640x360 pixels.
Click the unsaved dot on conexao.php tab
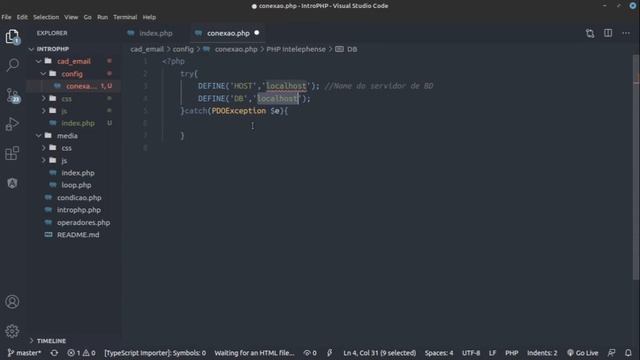(x=257, y=33)
